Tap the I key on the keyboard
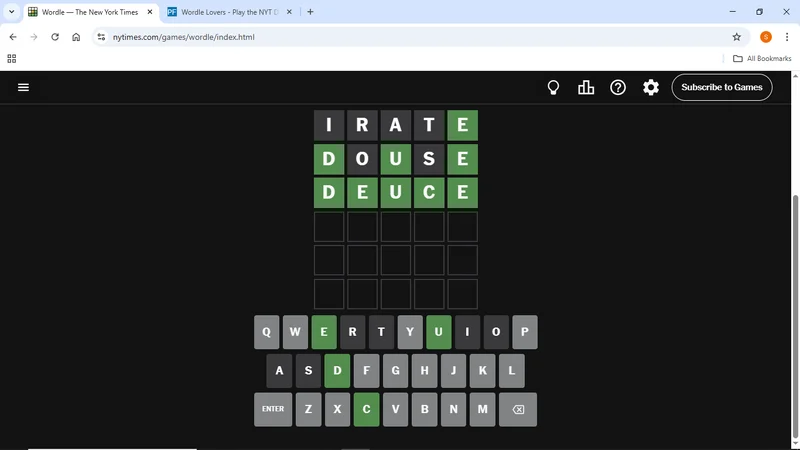Image resolution: width=800 pixels, height=450 pixels. click(x=467, y=332)
